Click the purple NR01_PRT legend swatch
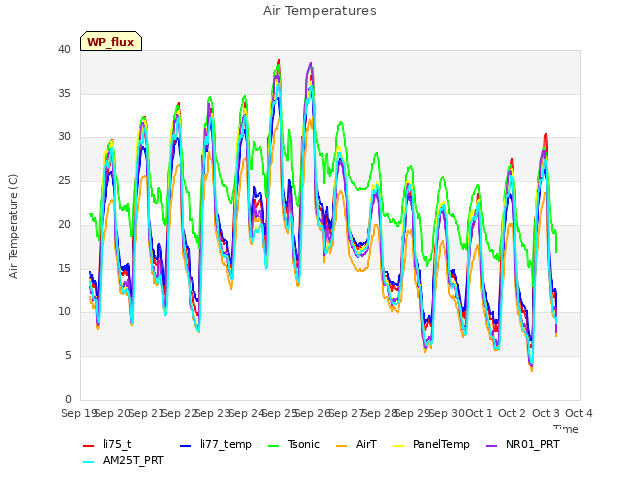Screen dimensions: 640x480 tap(491, 446)
